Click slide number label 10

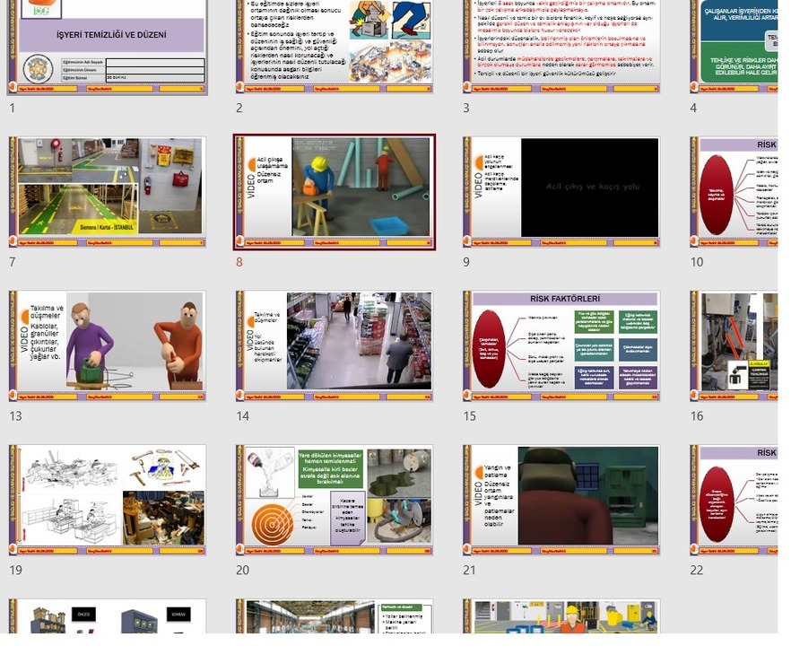[x=697, y=262]
